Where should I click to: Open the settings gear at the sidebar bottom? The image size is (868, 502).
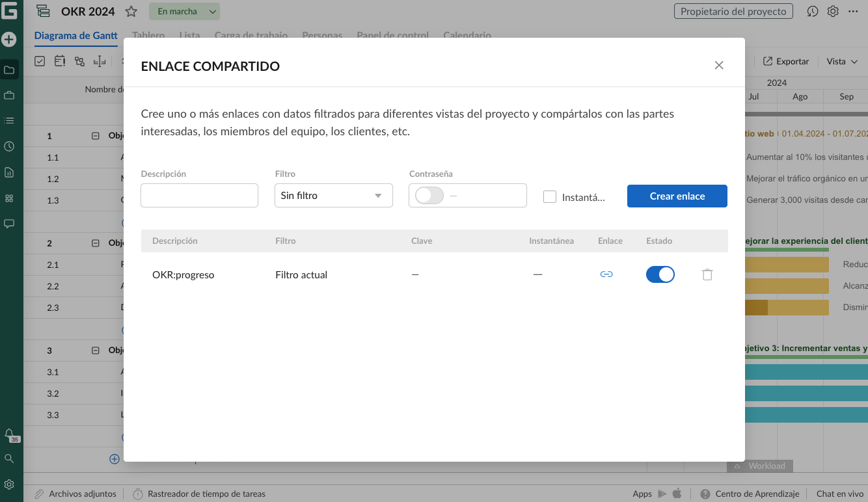click(x=9, y=484)
